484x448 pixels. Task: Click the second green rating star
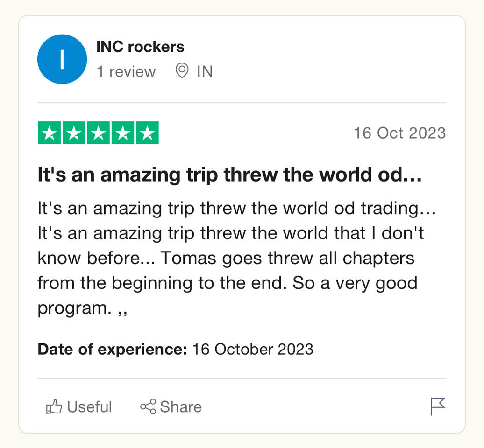click(x=73, y=133)
